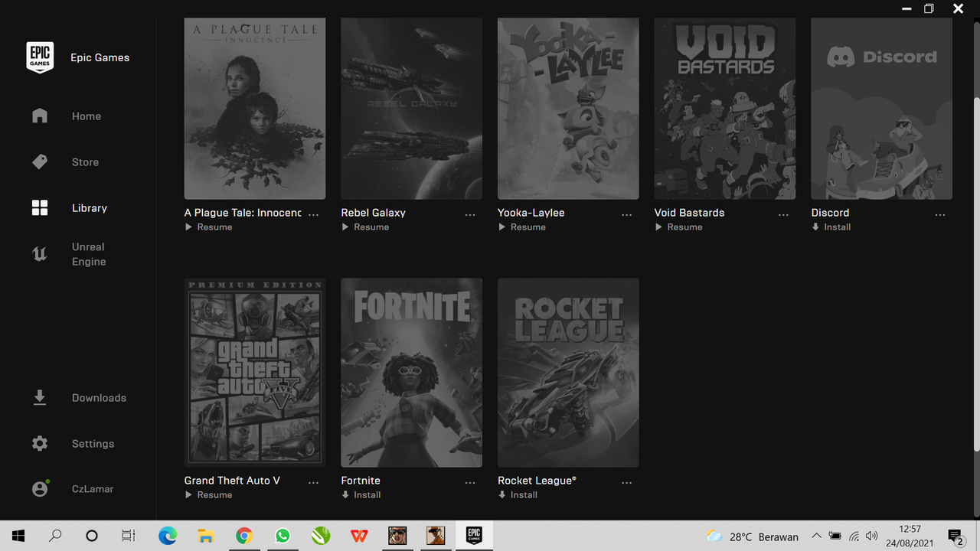Go to the Store section

point(85,162)
